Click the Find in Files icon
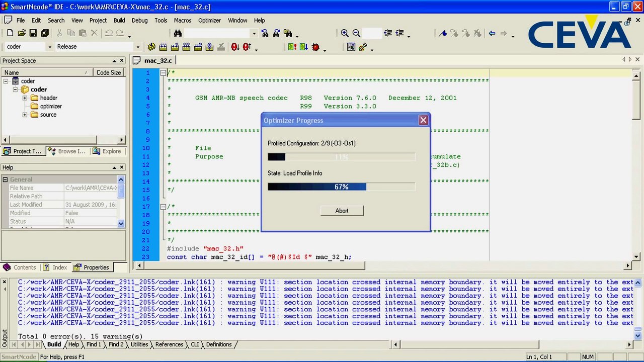 [288, 33]
